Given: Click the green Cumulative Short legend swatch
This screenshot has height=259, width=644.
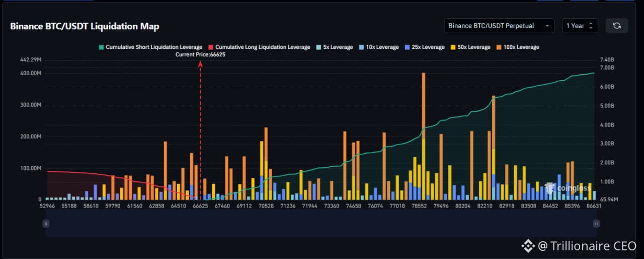Looking at the screenshot, I should [101, 47].
